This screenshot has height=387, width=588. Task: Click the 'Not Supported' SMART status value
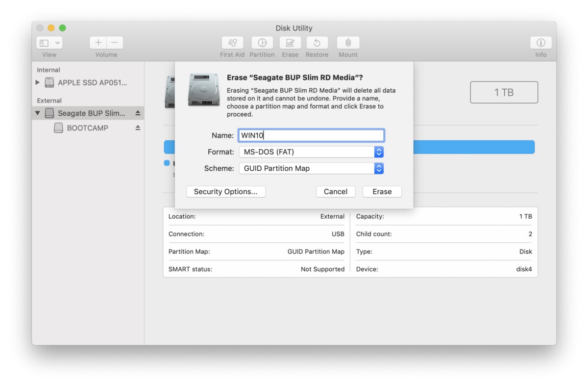(322, 269)
